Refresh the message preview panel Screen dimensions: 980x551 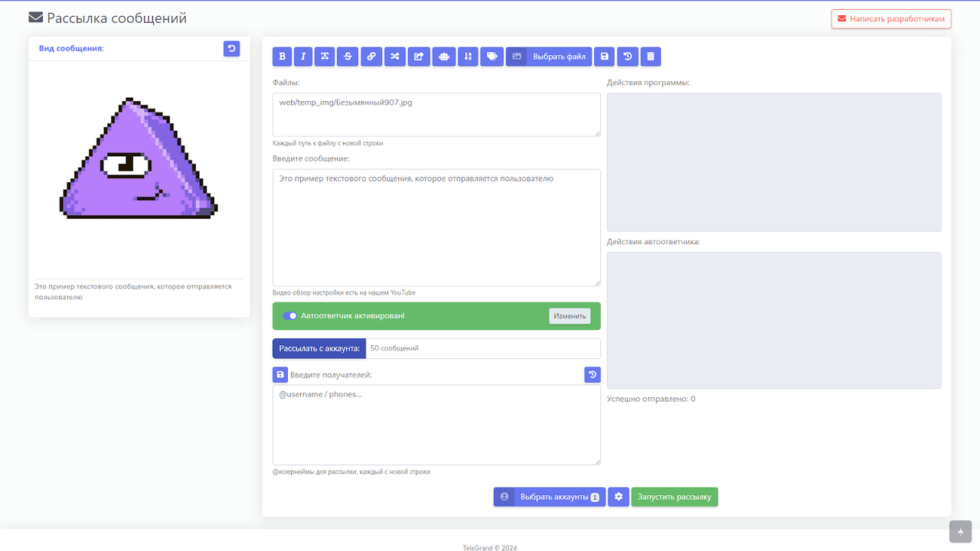click(x=232, y=48)
